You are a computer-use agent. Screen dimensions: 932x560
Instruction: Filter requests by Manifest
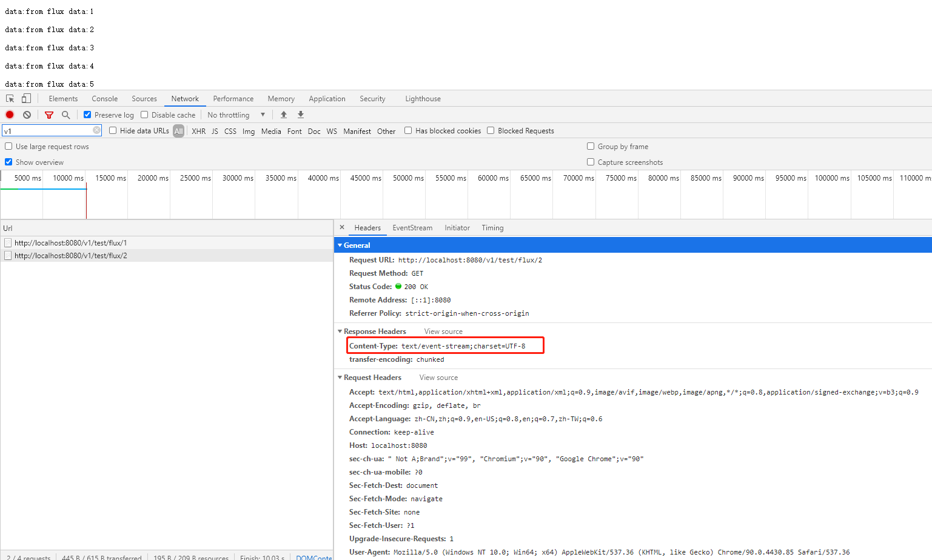[x=357, y=131]
